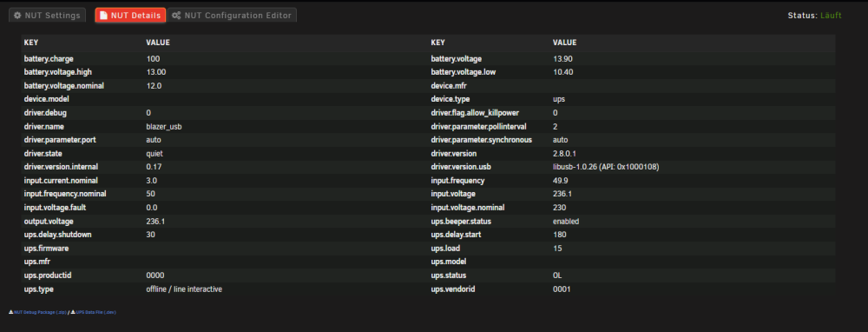This screenshot has height=332, width=868.
Task: Select the offline / line interactive value
Action: [184, 289]
